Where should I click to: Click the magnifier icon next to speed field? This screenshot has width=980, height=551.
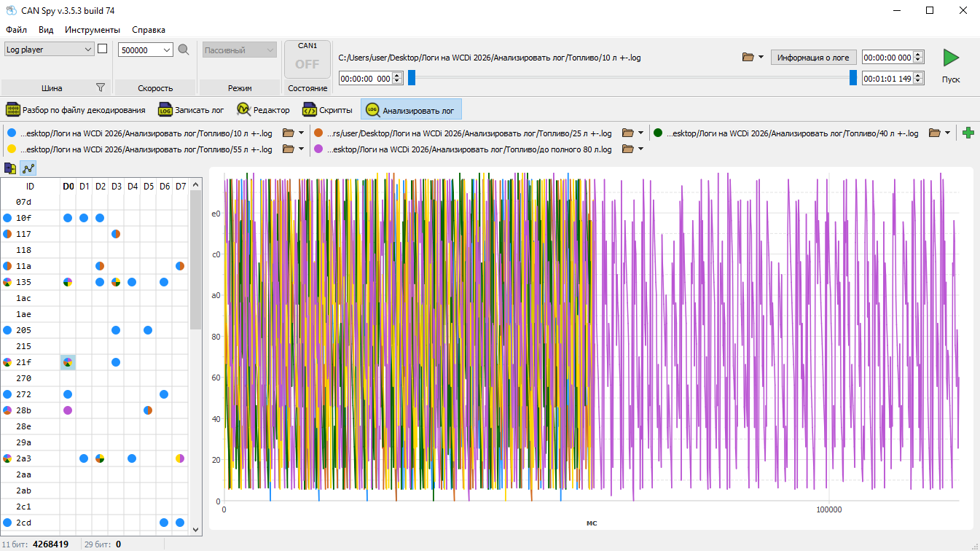184,50
